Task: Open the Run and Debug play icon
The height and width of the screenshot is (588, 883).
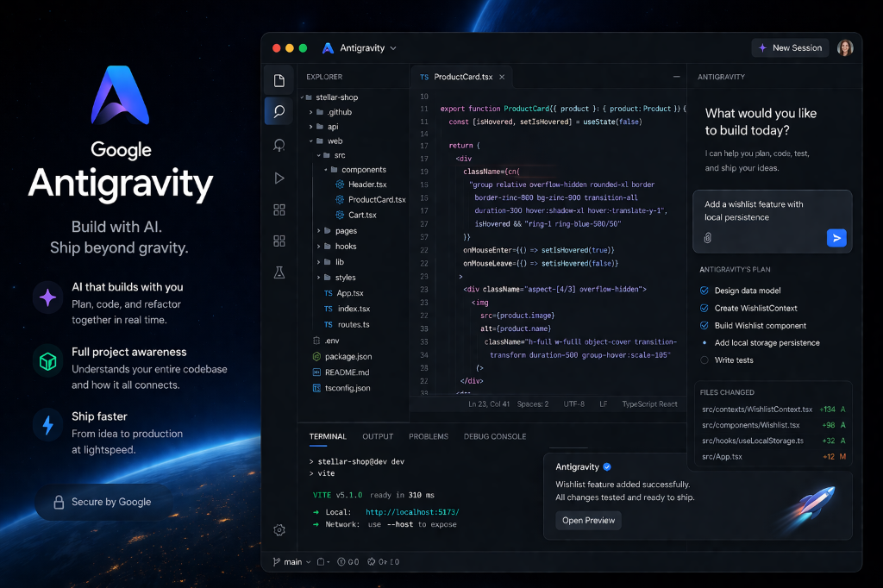Action: [279, 178]
